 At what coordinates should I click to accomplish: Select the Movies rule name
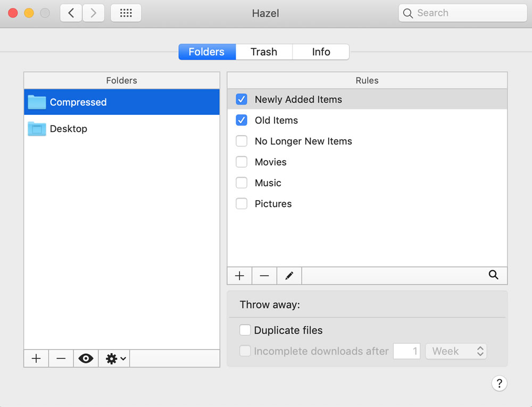click(x=270, y=162)
